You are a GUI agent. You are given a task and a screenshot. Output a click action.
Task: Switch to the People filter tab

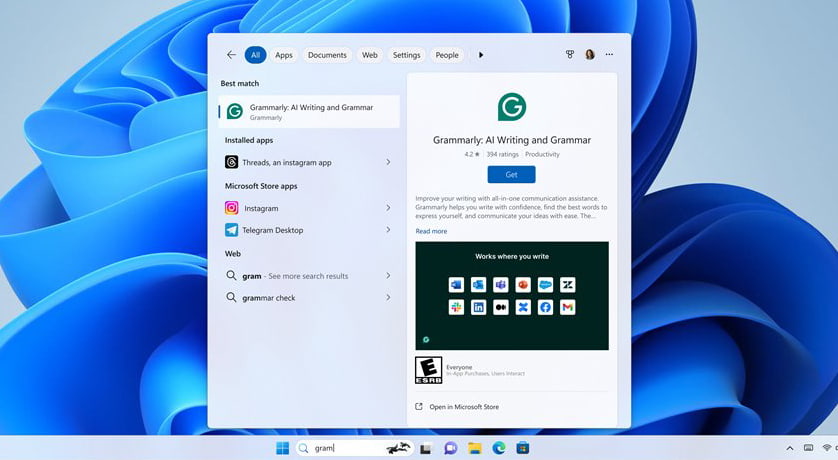pos(447,55)
